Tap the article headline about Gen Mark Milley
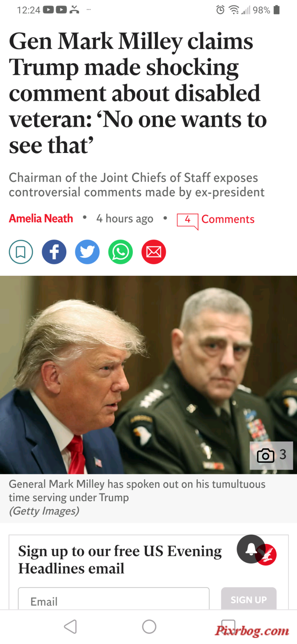 [x=138, y=93]
